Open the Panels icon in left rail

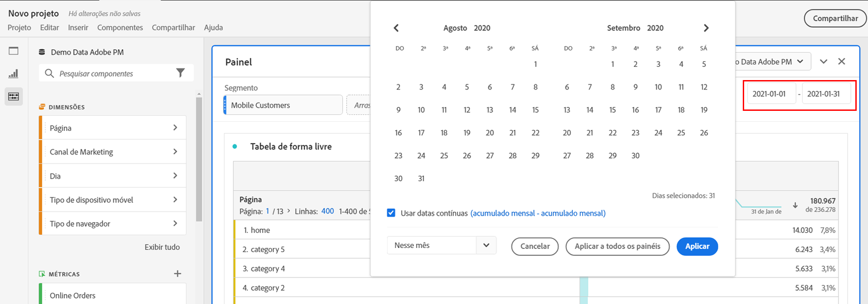point(14,51)
